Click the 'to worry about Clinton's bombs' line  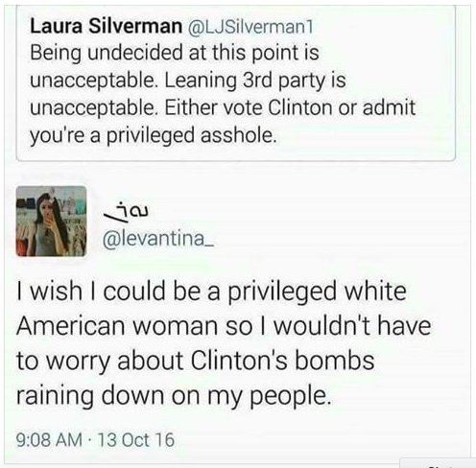[196, 361]
